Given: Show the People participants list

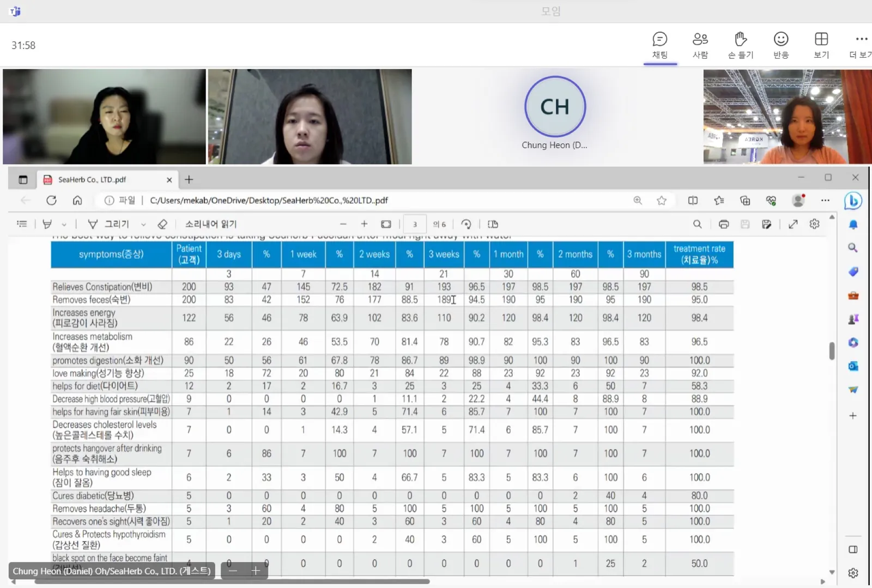Looking at the screenshot, I should (x=700, y=46).
